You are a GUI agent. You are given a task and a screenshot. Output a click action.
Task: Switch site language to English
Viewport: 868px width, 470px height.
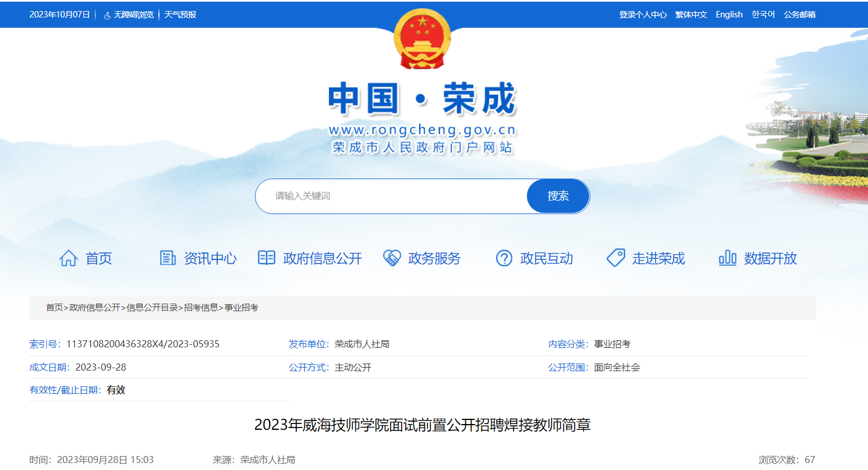tap(729, 15)
